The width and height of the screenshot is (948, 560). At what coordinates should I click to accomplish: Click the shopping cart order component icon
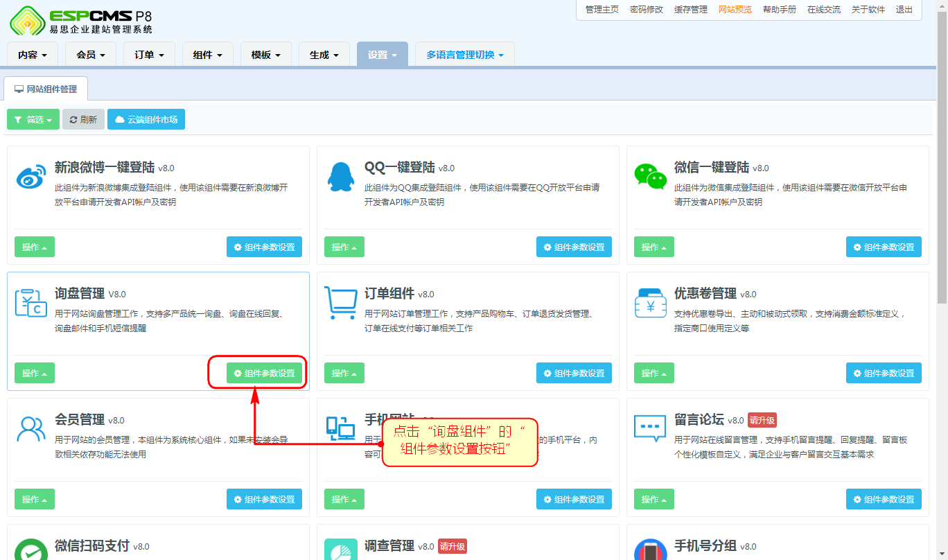coord(340,304)
